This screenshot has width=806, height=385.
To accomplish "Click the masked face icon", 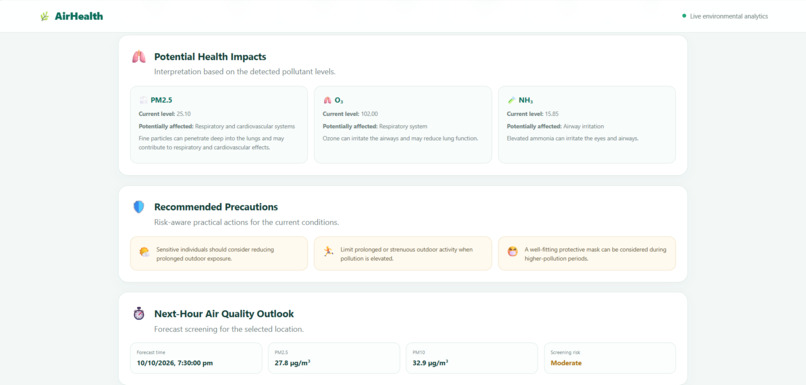I will point(512,251).
